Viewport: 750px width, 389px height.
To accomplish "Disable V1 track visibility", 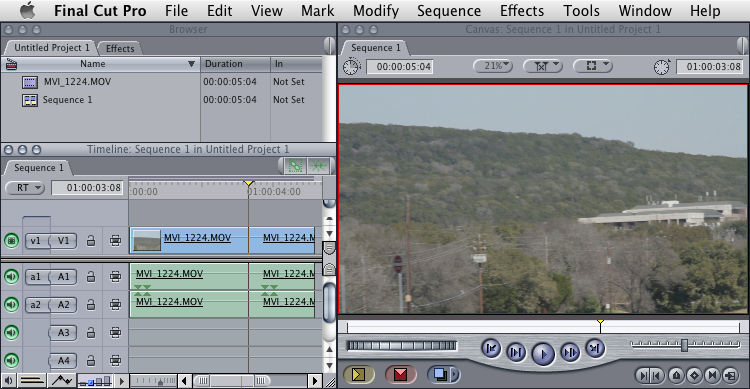I will point(11,240).
